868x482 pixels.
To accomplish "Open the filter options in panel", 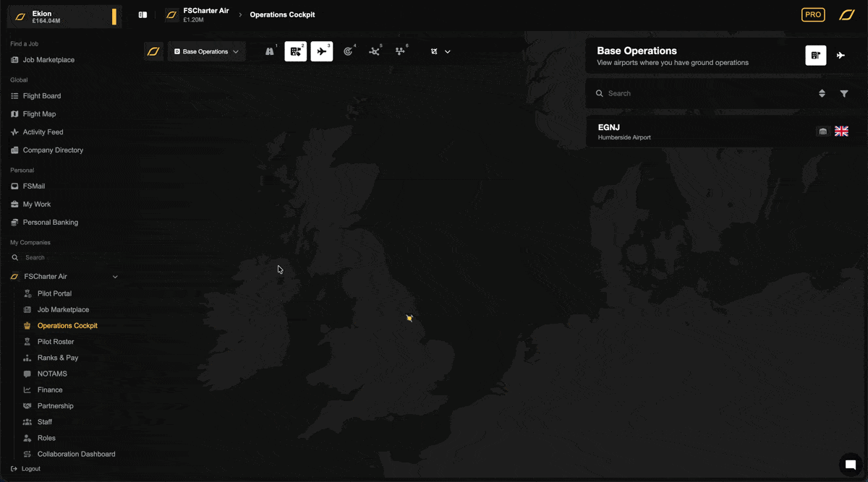I will tap(844, 93).
